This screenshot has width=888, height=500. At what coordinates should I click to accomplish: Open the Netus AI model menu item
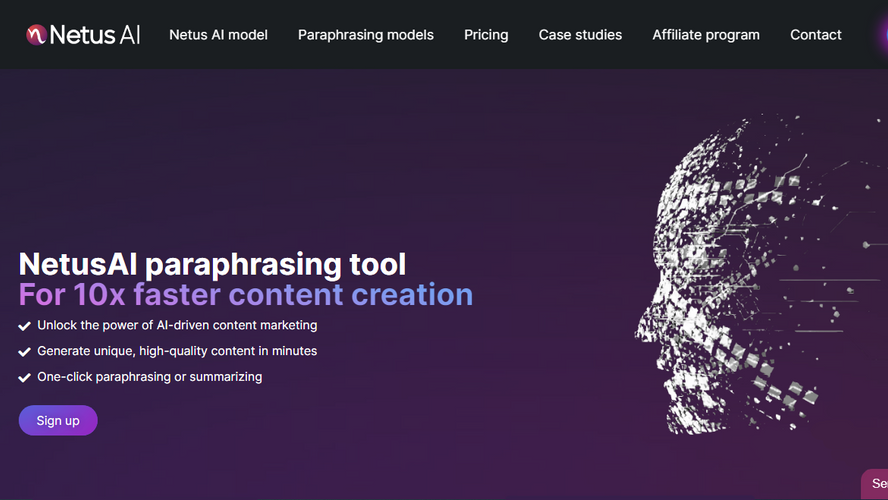click(x=218, y=35)
